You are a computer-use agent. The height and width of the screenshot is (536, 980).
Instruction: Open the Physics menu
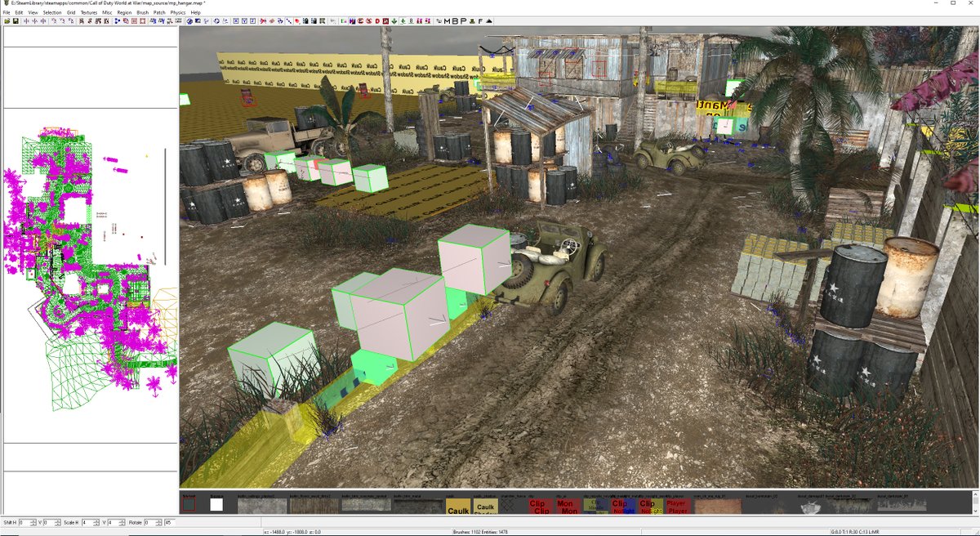tap(178, 13)
